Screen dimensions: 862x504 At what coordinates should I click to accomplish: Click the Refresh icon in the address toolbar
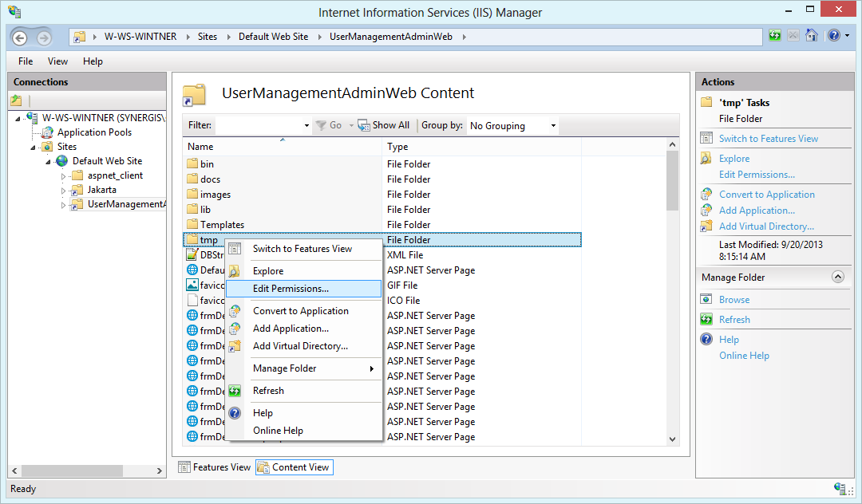click(773, 36)
